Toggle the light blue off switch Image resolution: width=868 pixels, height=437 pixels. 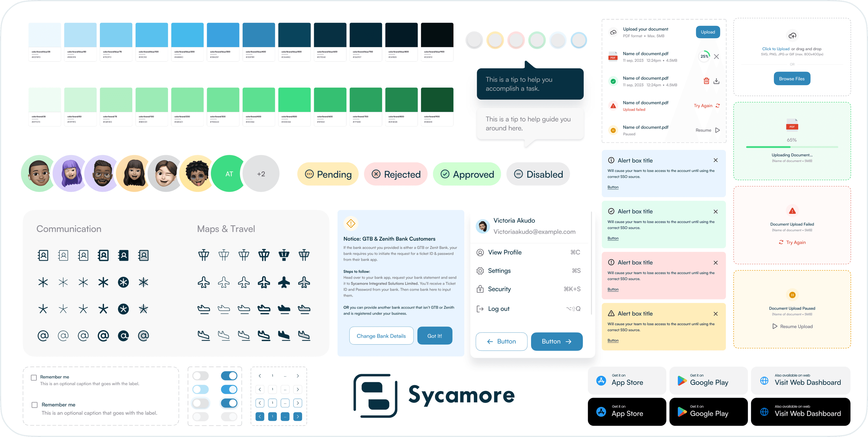click(x=200, y=390)
